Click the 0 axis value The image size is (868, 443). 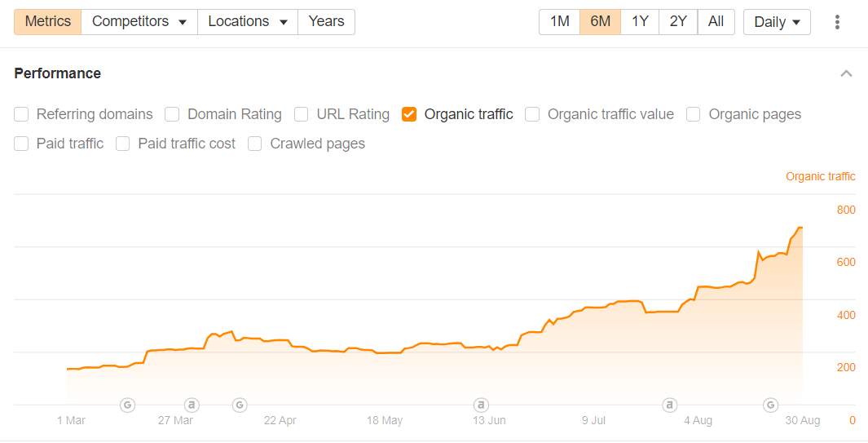pos(853,420)
